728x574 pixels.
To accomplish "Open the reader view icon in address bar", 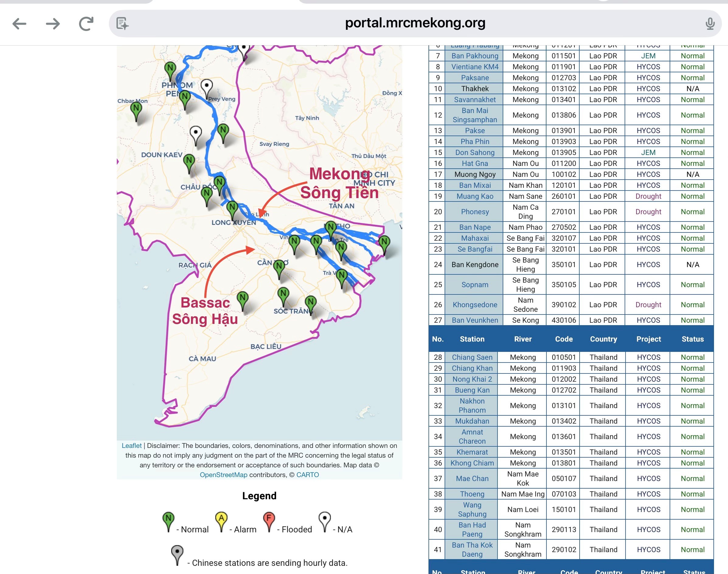I will coord(123,23).
